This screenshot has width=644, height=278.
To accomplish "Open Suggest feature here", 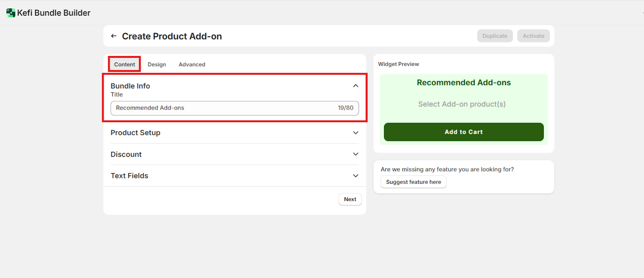I will point(413,182).
